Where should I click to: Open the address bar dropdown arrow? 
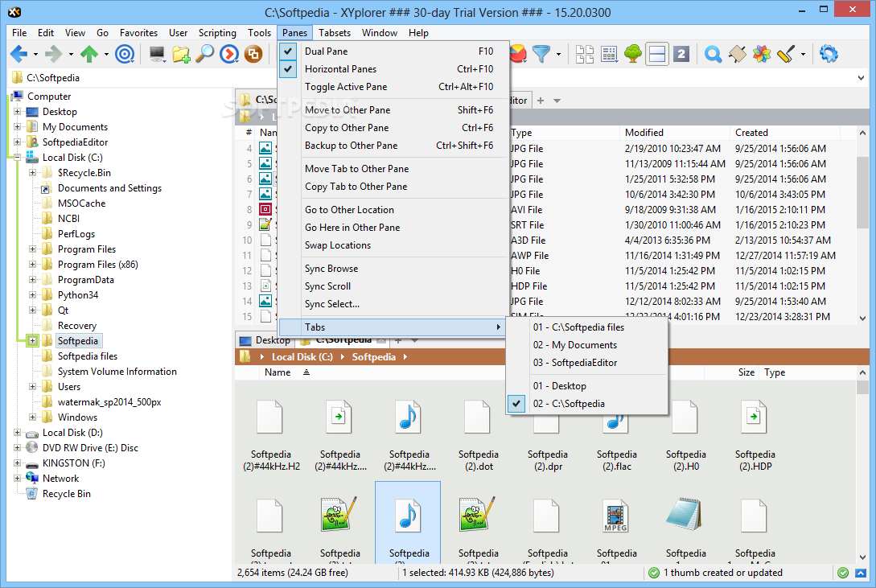pyautogui.click(x=861, y=77)
